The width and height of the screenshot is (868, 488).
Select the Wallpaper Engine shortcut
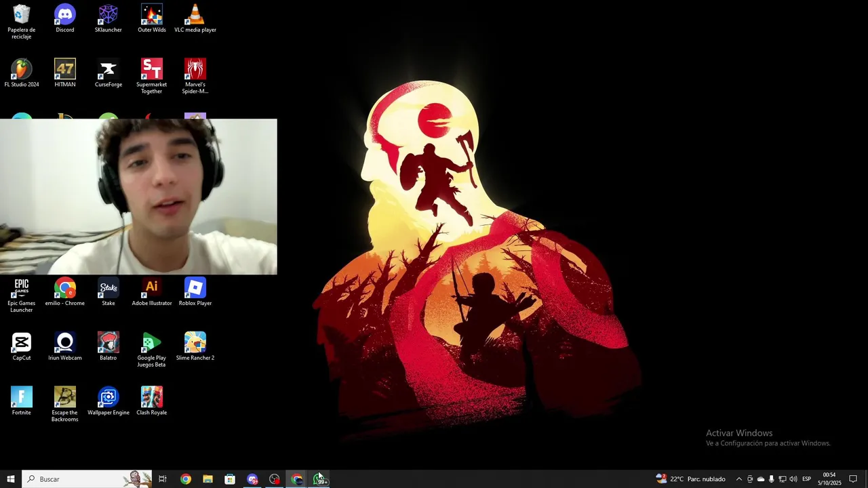[x=108, y=401]
